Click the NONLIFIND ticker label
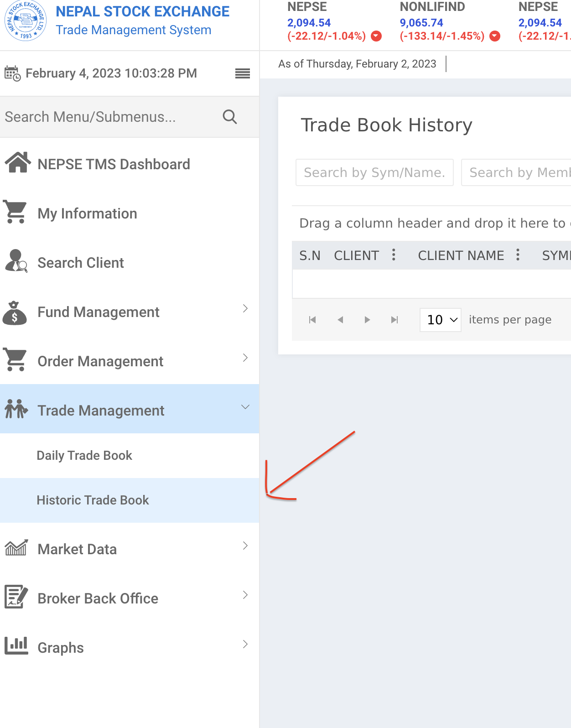This screenshot has height=728, width=571. pos(432,7)
